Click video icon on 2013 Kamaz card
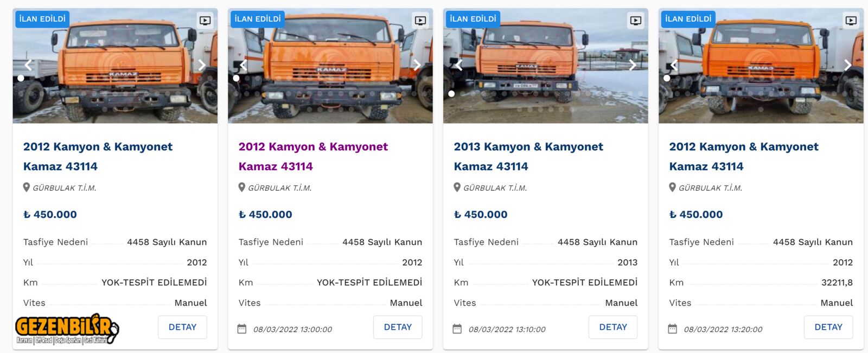 (x=635, y=21)
